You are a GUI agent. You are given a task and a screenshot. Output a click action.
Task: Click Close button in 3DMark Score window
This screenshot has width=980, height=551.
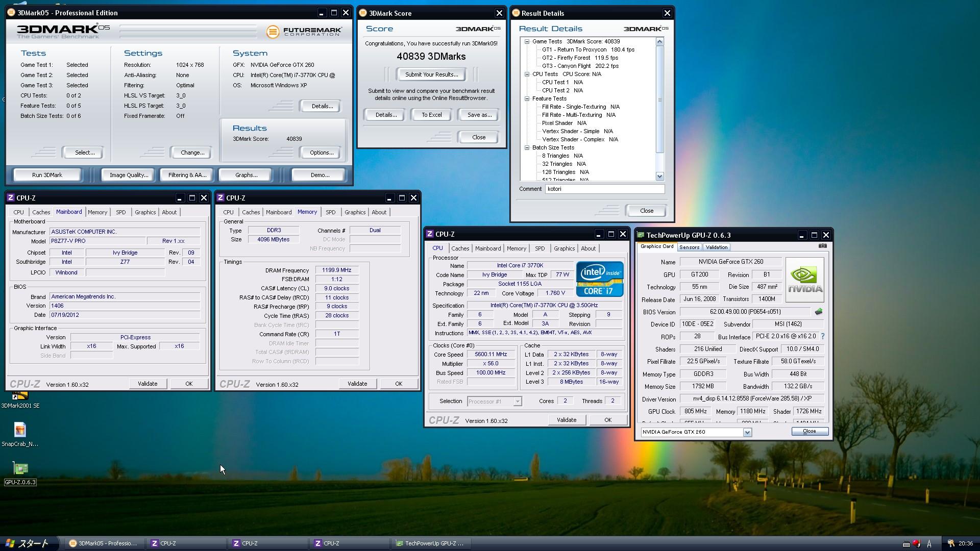[x=479, y=137]
